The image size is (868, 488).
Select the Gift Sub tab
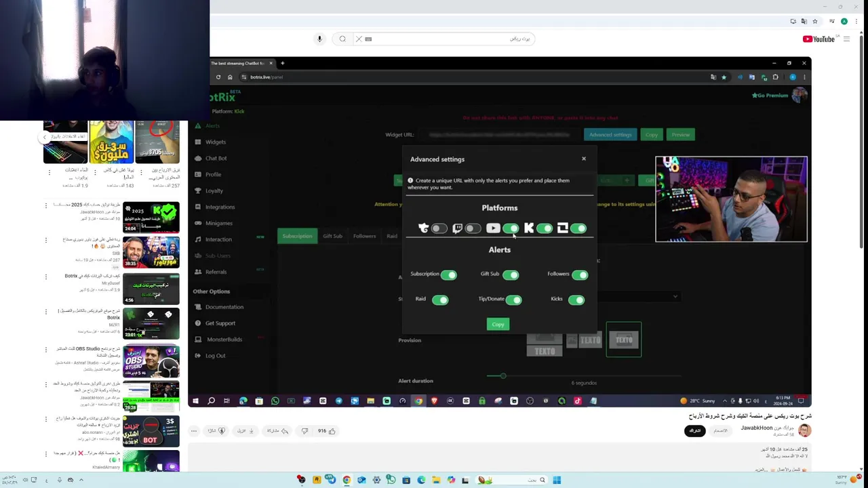[332, 236]
